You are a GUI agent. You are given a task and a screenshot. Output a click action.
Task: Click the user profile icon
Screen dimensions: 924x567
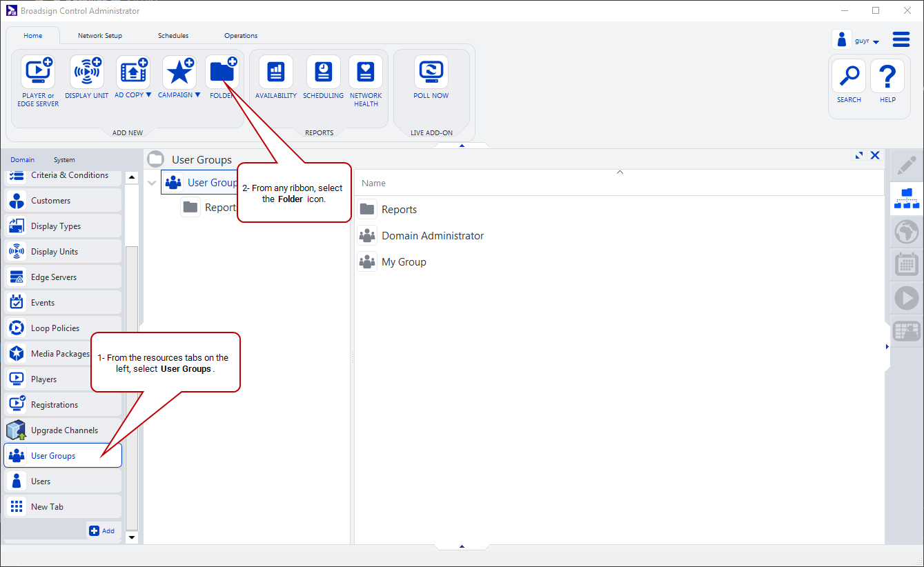click(x=842, y=39)
